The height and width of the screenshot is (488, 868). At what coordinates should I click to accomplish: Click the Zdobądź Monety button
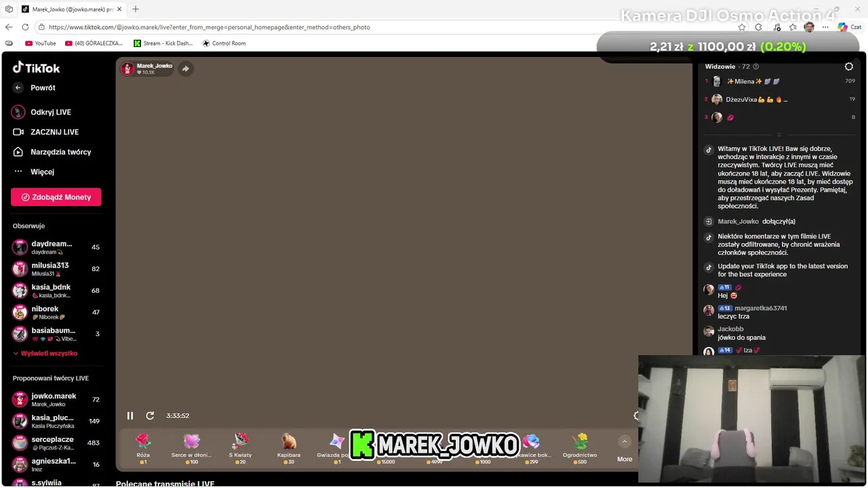56,197
